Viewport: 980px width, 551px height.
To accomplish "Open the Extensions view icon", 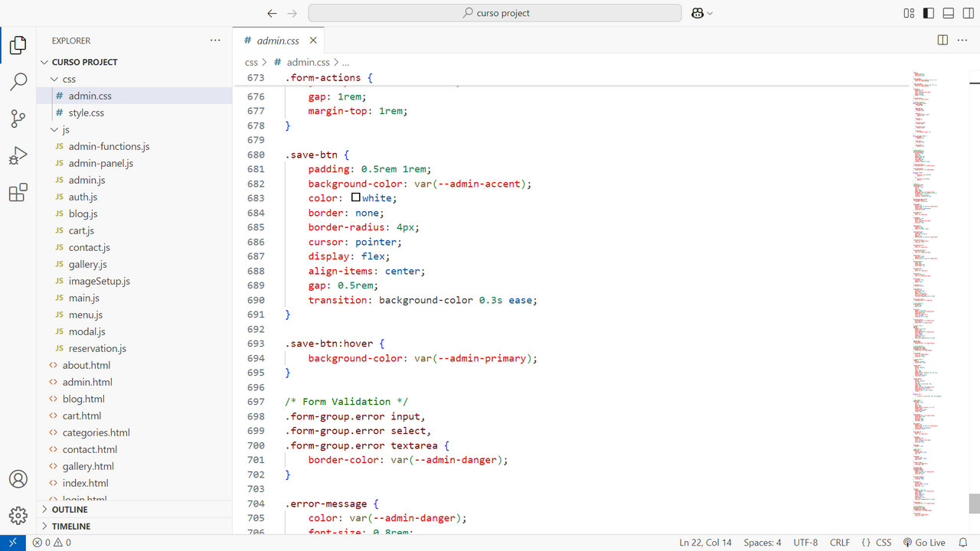I will point(18,192).
